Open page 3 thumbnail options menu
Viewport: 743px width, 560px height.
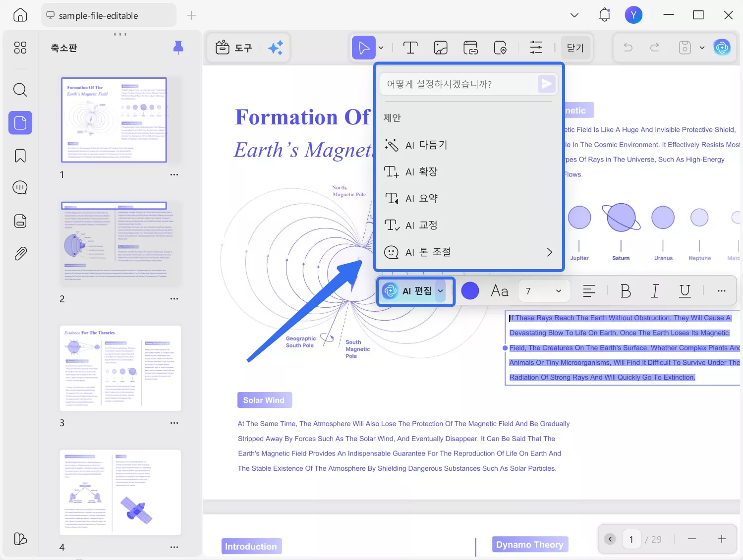pos(174,423)
